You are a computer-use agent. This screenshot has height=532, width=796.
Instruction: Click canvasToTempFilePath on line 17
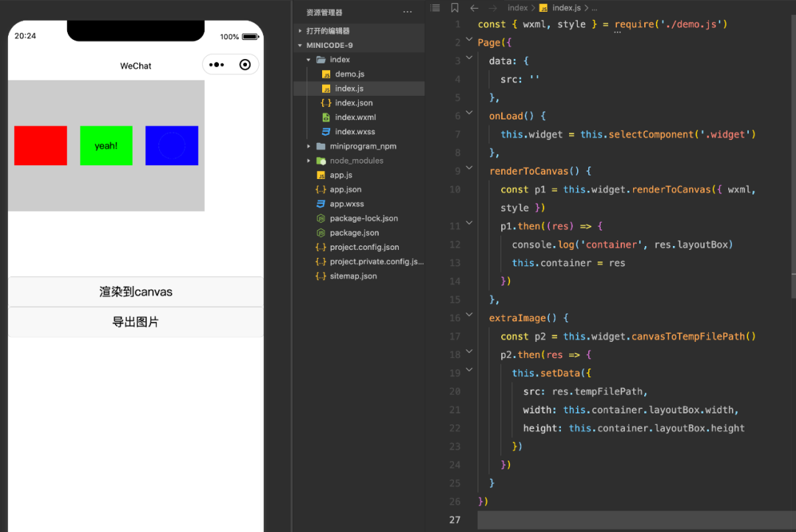[688, 337]
